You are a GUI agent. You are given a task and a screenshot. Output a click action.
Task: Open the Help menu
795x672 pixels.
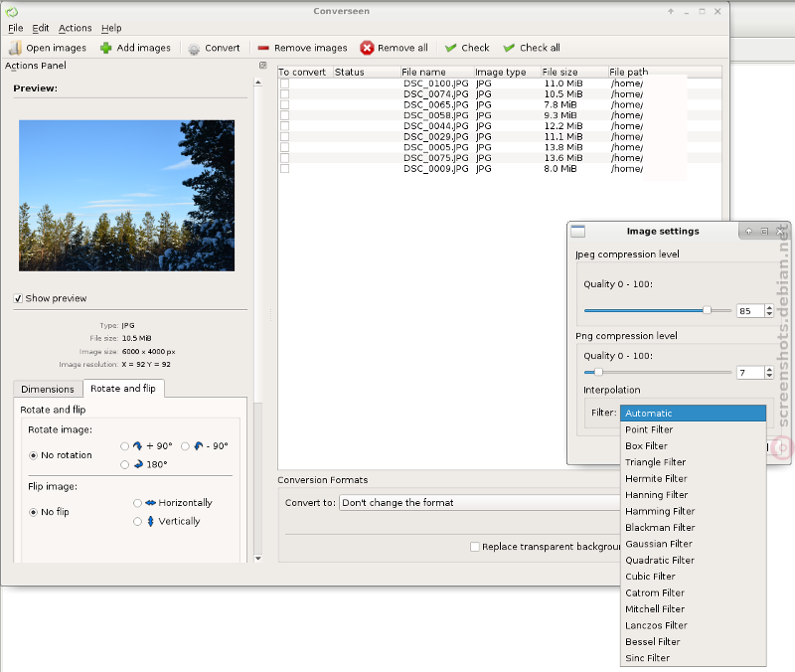pyautogui.click(x=111, y=28)
